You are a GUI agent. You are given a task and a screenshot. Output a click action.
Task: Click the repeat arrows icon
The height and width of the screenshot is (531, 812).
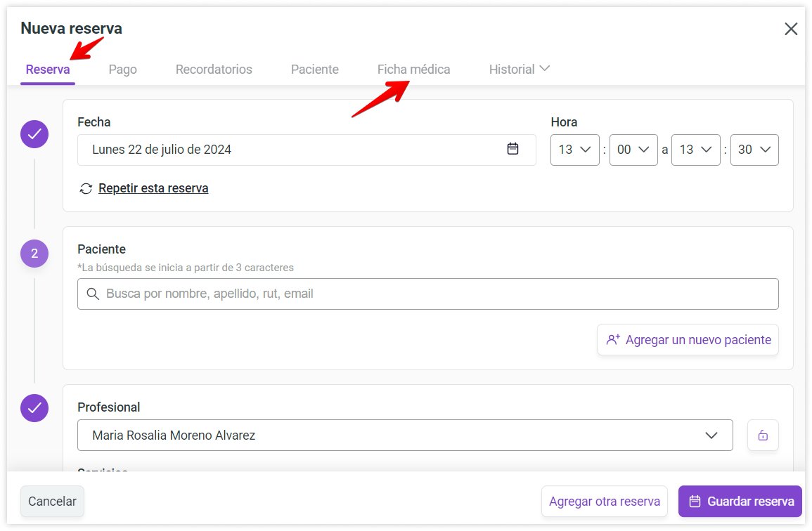click(x=86, y=188)
